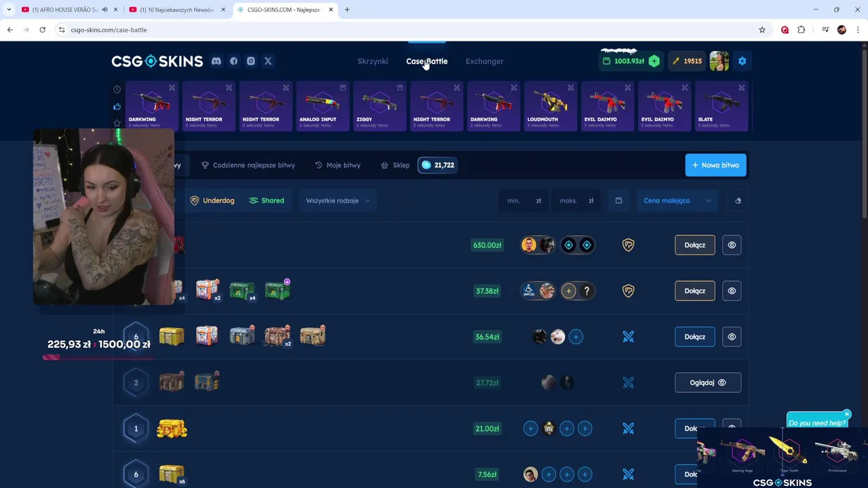Close the help chat bubble
The height and width of the screenshot is (488, 868).
pyautogui.click(x=847, y=414)
